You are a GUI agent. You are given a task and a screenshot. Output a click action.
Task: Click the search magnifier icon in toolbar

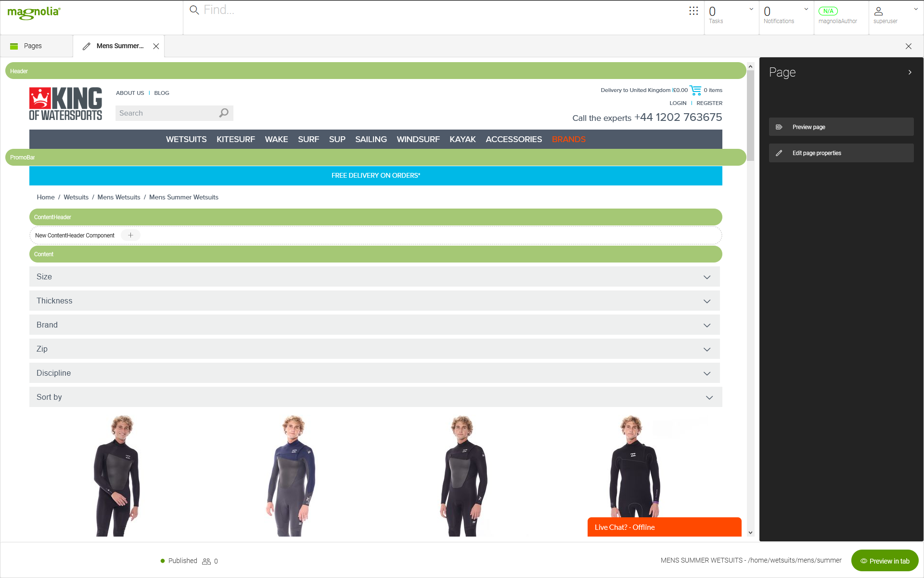194,9
